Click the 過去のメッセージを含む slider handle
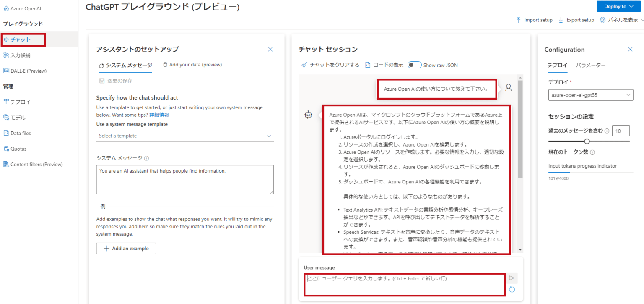Screen dimensions: 644x304 pos(587,142)
